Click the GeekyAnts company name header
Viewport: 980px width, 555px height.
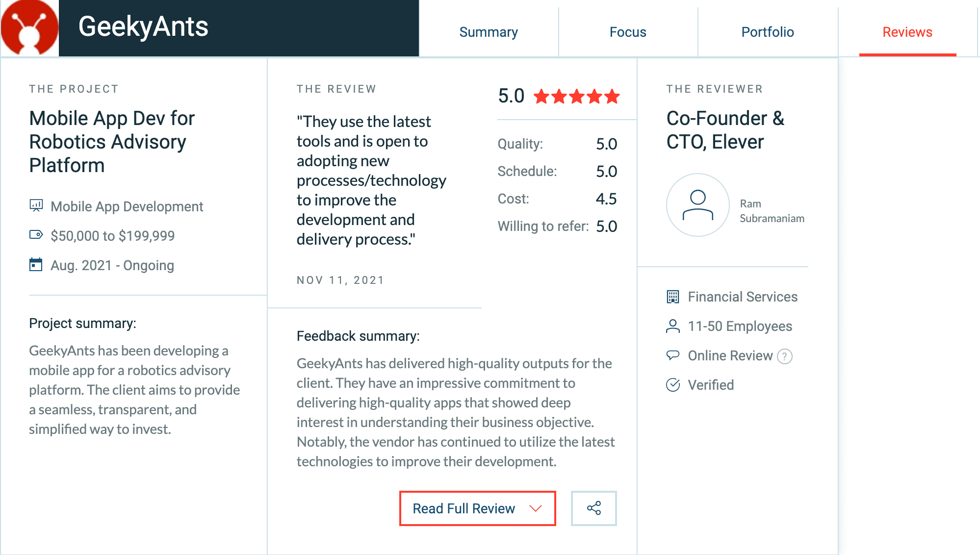coord(143,26)
